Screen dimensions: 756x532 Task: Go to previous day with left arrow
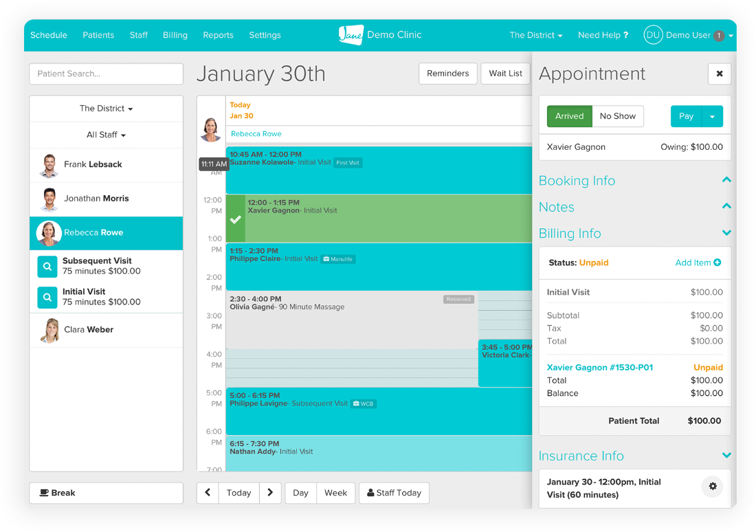pyautogui.click(x=208, y=493)
